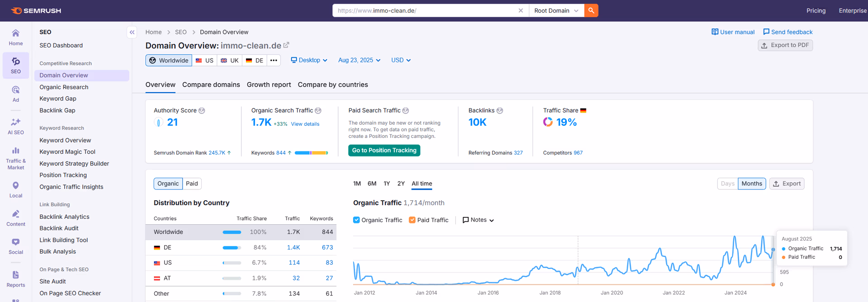868x302 pixels.
Task: Open the Aug 23, 2025 date picker
Action: tap(359, 60)
